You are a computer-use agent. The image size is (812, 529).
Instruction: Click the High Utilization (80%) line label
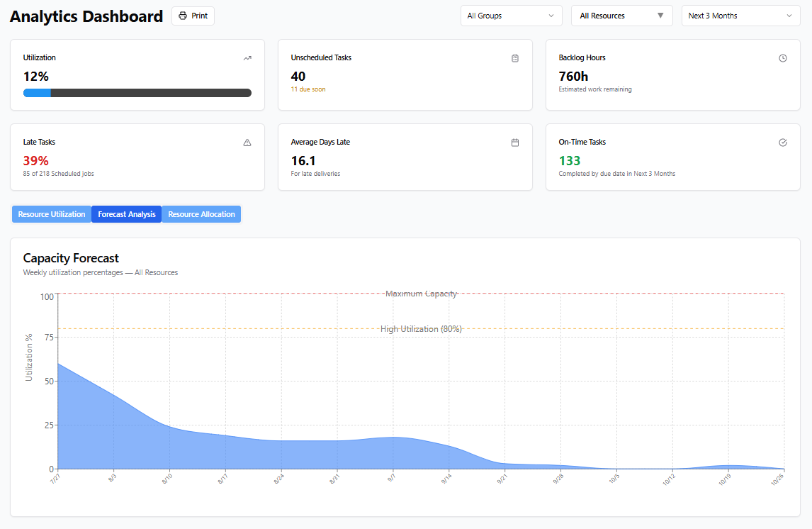tap(421, 329)
